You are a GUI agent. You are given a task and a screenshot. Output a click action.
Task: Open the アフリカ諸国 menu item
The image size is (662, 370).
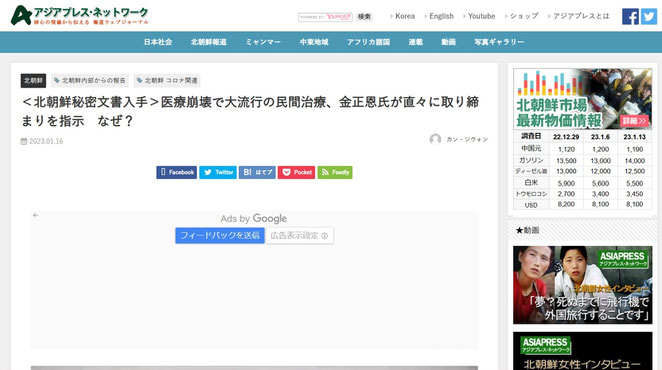click(x=368, y=42)
